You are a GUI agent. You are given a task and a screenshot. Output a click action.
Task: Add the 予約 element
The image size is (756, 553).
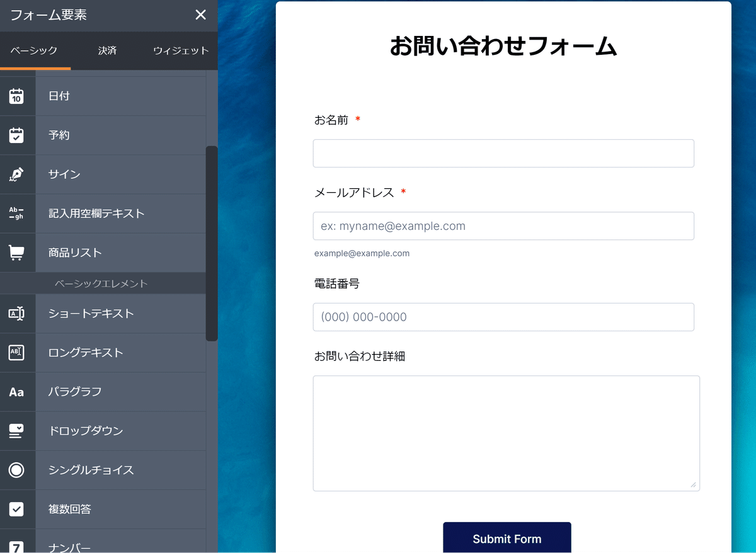click(x=103, y=135)
